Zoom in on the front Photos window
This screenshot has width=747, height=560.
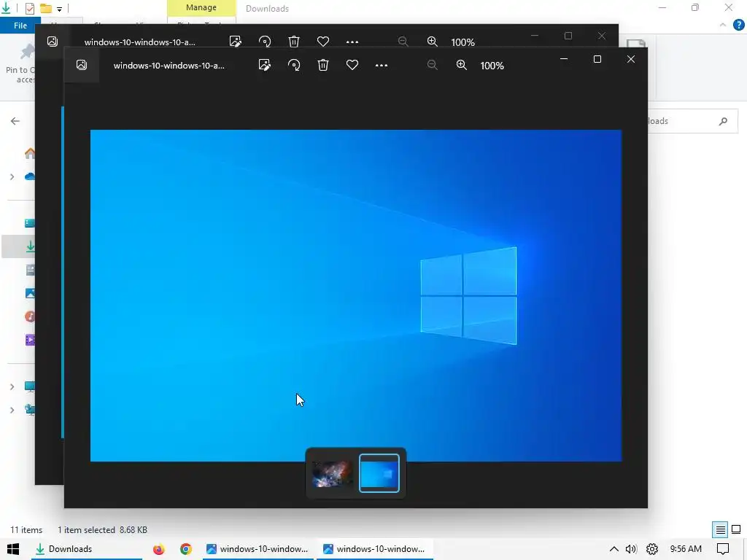click(x=461, y=65)
